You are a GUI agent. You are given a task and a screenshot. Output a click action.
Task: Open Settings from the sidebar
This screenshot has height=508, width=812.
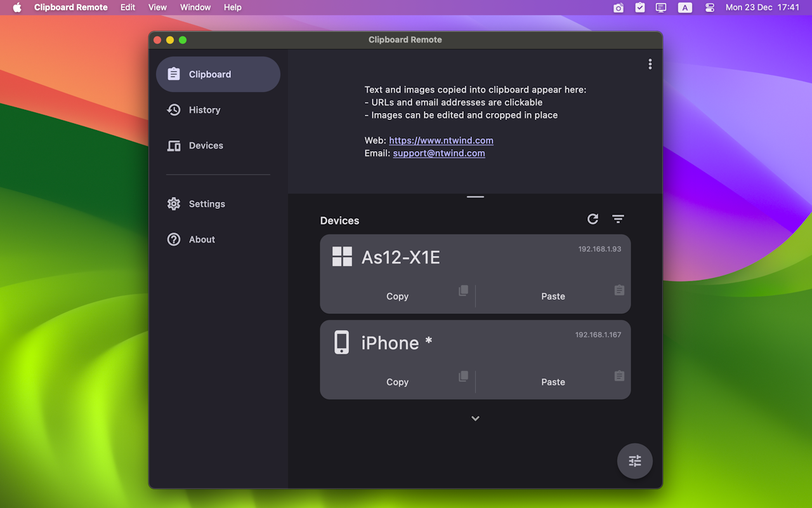pos(207,204)
